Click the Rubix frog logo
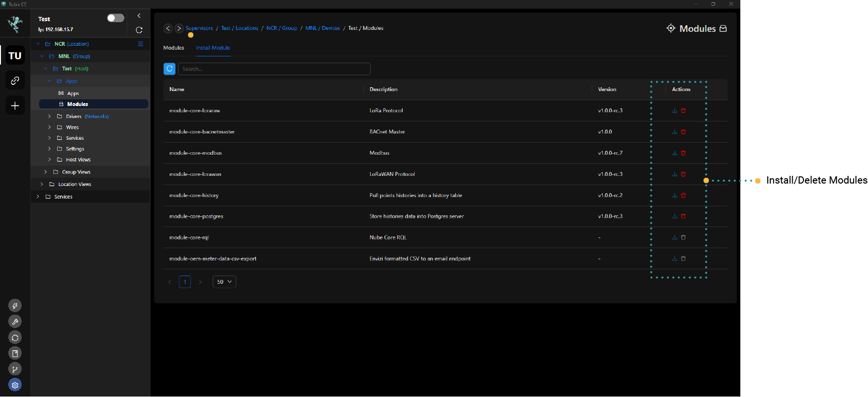 pyautogui.click(x=15, y=24)
